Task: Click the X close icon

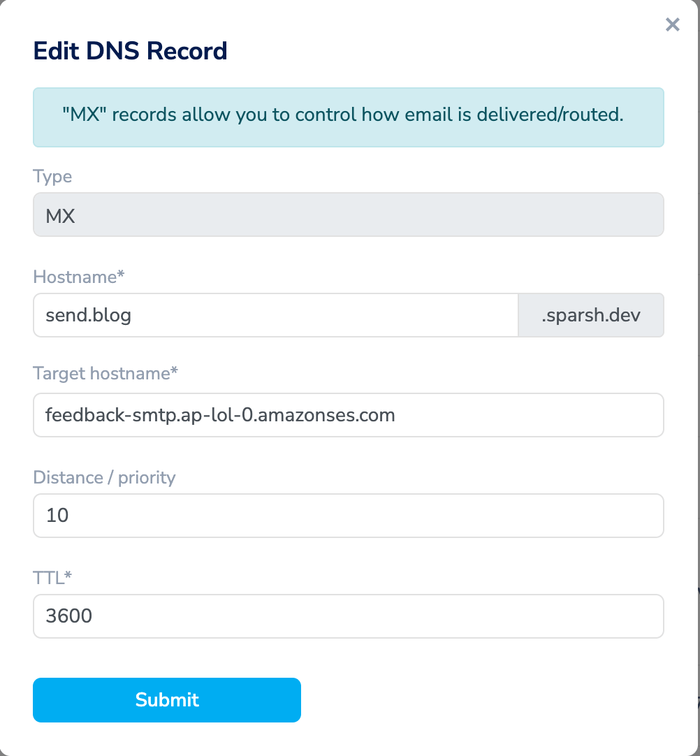Action: tap(671, 24)
